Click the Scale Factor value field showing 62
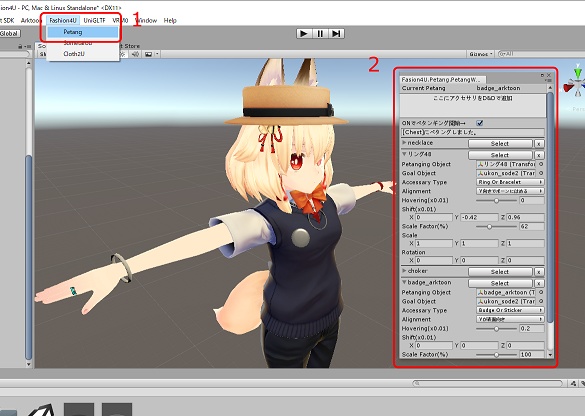585x416 pixels. (532, 226)
